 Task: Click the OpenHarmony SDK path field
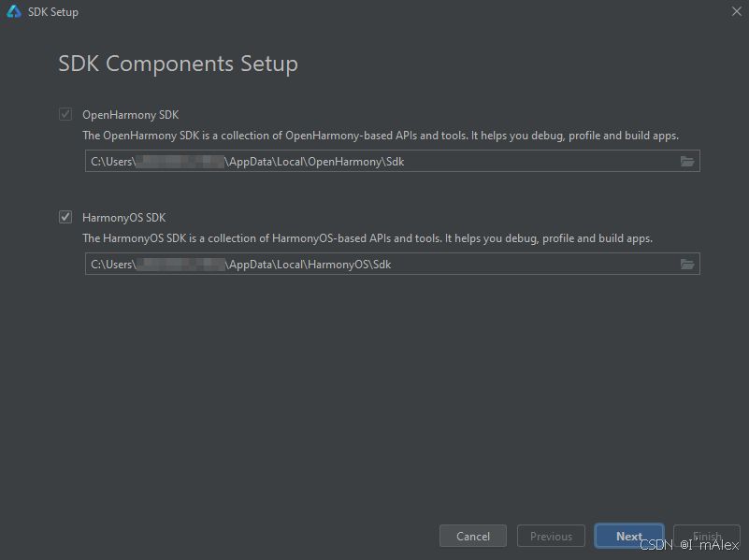coord(392,161)
